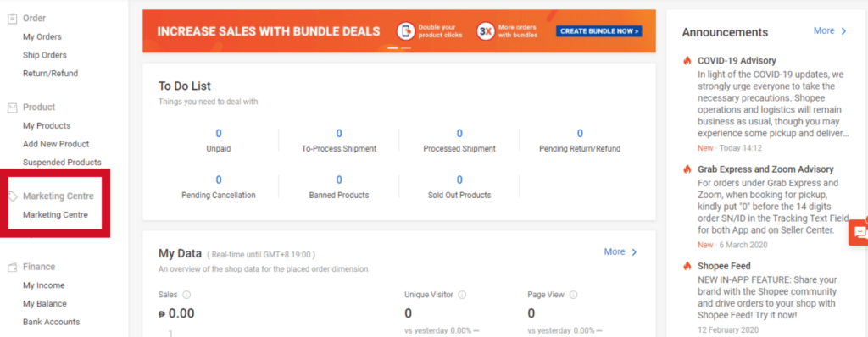The width and height of the screenshot is (868, 337).
Task: Open Suspended Products in sidebar
Action: pos(62,163)
